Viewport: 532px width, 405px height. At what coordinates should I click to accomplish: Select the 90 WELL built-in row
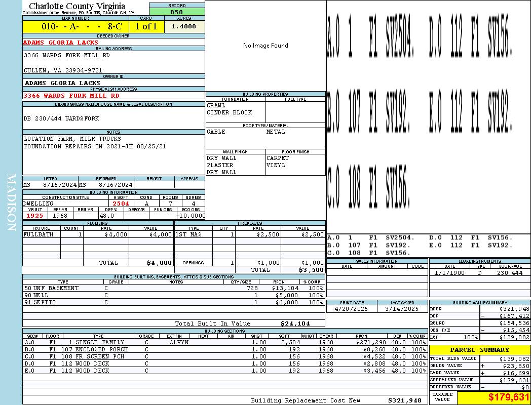pyautogui.click(x=173, y=295)
